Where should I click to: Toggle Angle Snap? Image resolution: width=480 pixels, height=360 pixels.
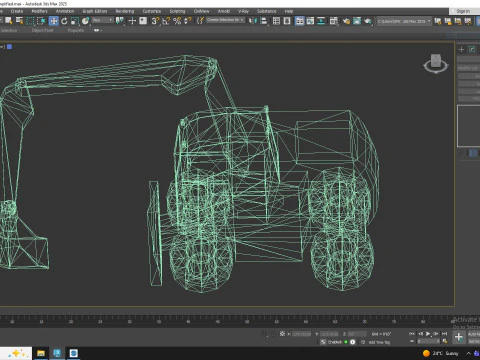[x=166, y=21]
